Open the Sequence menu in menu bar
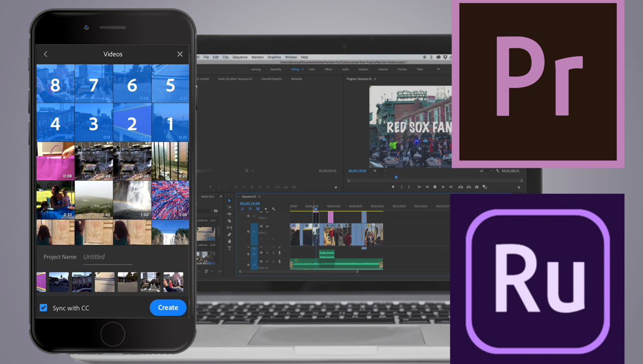 pos(240,57)
